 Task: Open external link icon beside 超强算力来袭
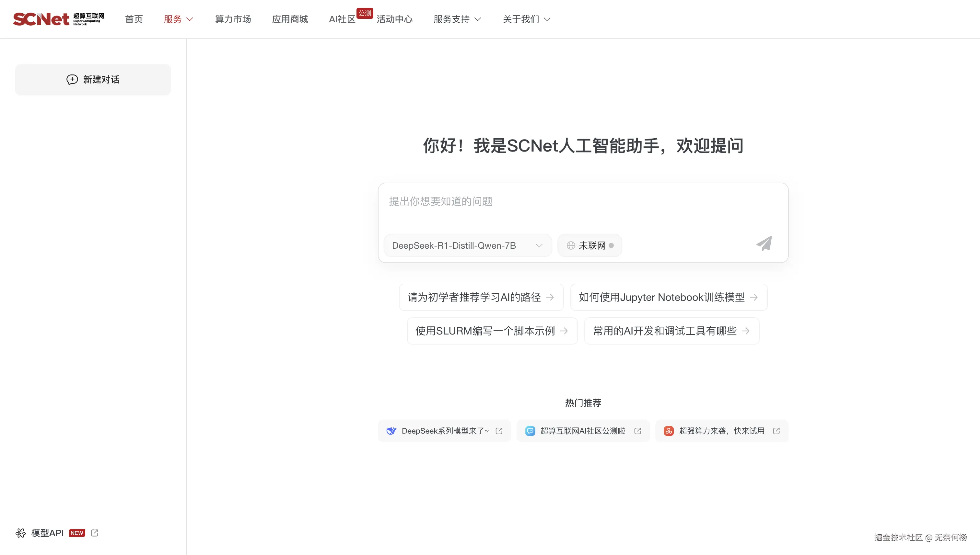pos(776,431)
